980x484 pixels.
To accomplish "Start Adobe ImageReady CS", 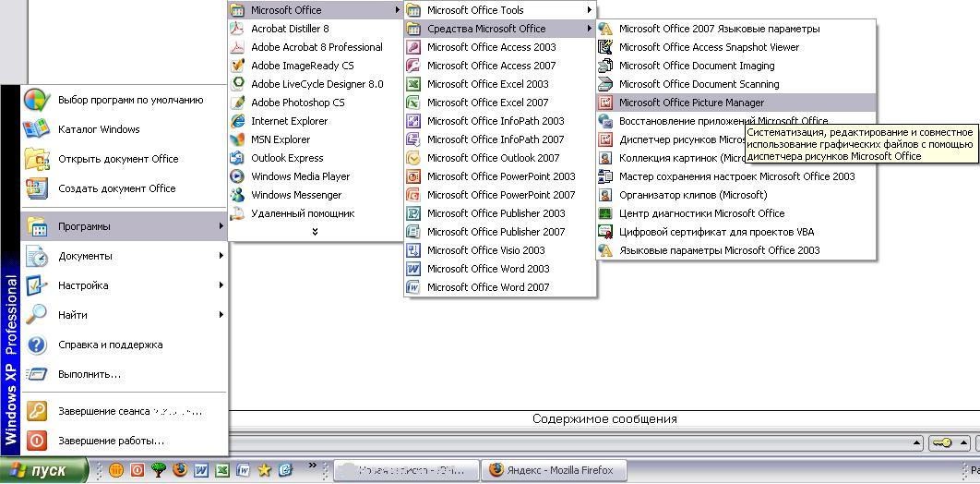I will tap(315, 66).
